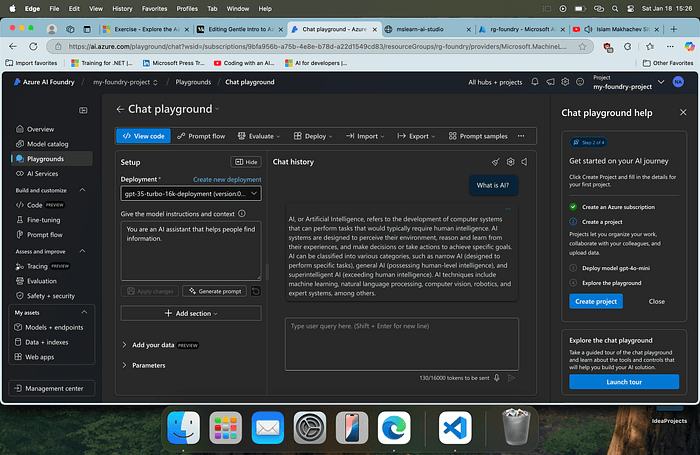700x455 pixels.
Task: Open the History menu in menu bar
Action: [122, 8]
